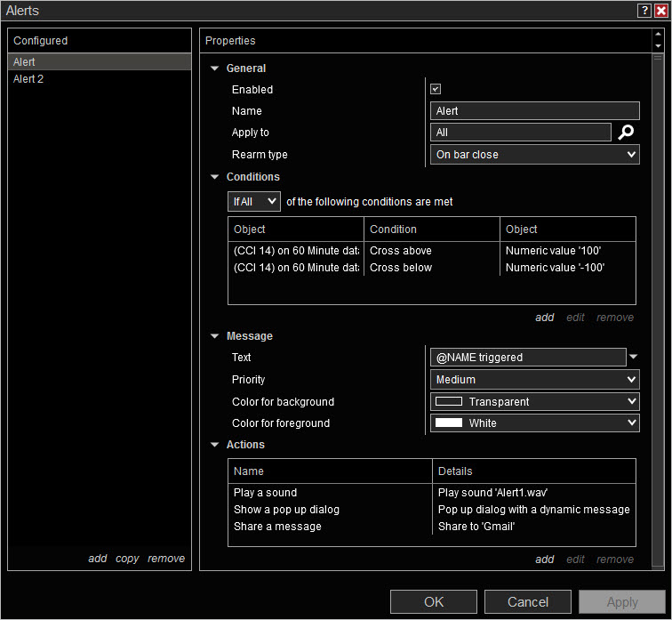Click the OK button
672x620 pixels.
pyautogui.click(x=433, y=602)
